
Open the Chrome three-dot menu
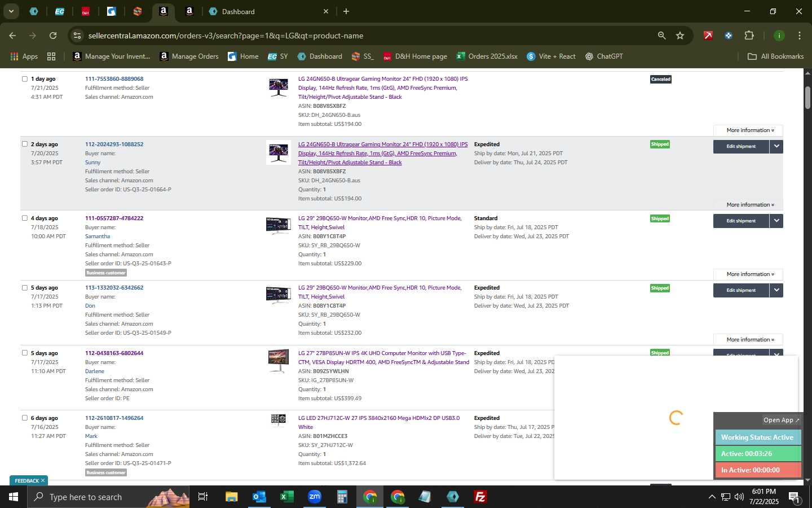[x=799, y=36]
